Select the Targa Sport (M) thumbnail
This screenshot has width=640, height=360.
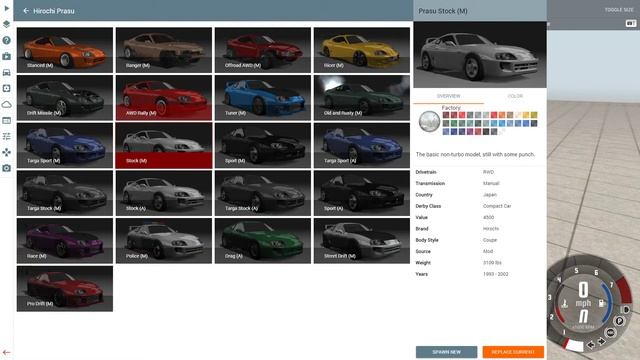65,146
